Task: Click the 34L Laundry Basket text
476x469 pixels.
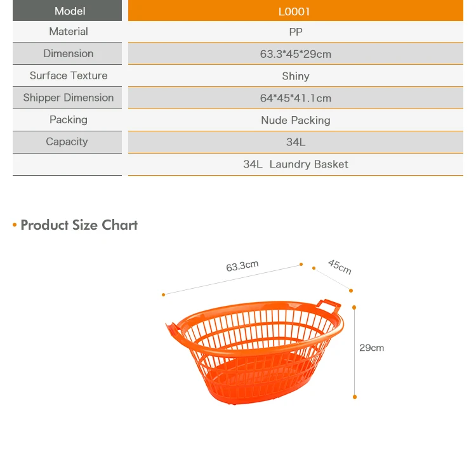Action: (x=295, y=164)
